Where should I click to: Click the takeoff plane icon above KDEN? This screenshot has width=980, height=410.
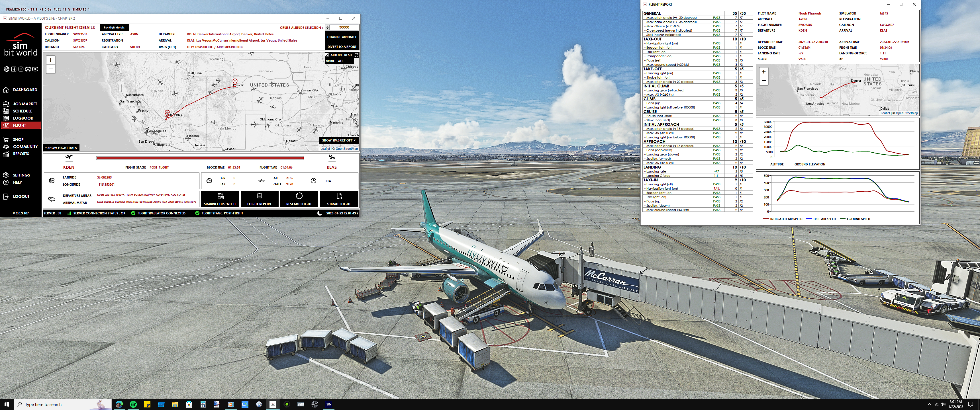69,158
